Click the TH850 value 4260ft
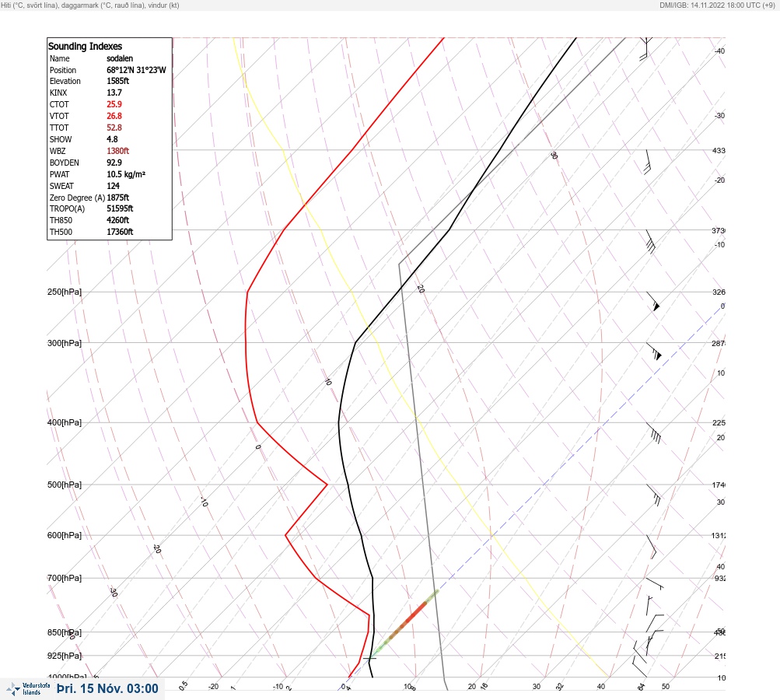 point(118,220)
